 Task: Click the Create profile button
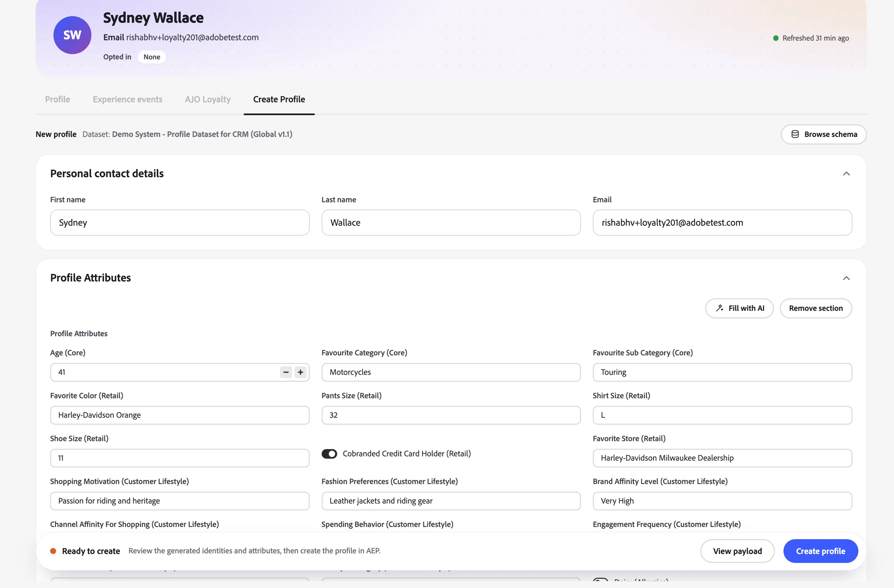(820, 551)
